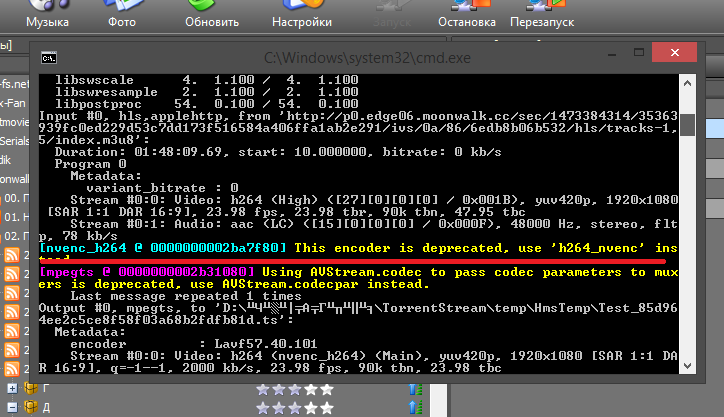The width and height of the screenshot is (724, 417).
Task: Click the cmd.exe window system icon
Action: tap(46, 59)
